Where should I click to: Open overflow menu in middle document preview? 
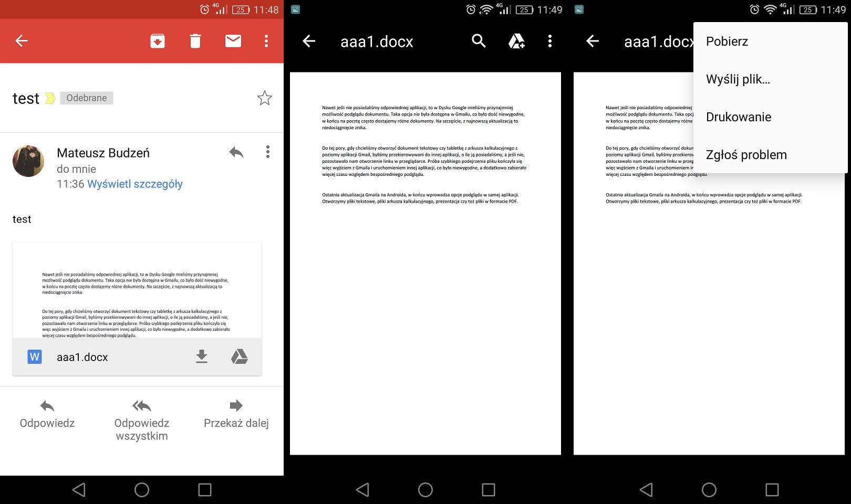point(550,41)
